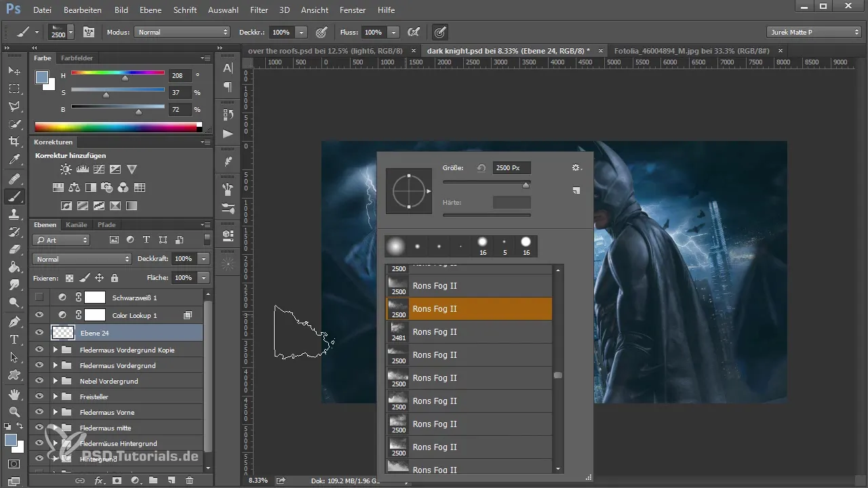Delete layer trash icon
Screen dimensions: 868x488
pyautogui.click(x=189, y=480)
